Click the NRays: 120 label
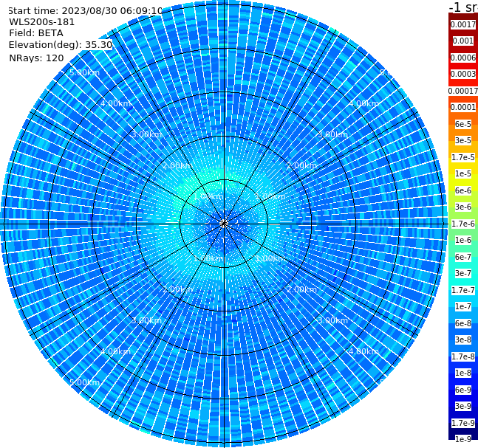Screen dimensions: 478x448 [36, 58]
